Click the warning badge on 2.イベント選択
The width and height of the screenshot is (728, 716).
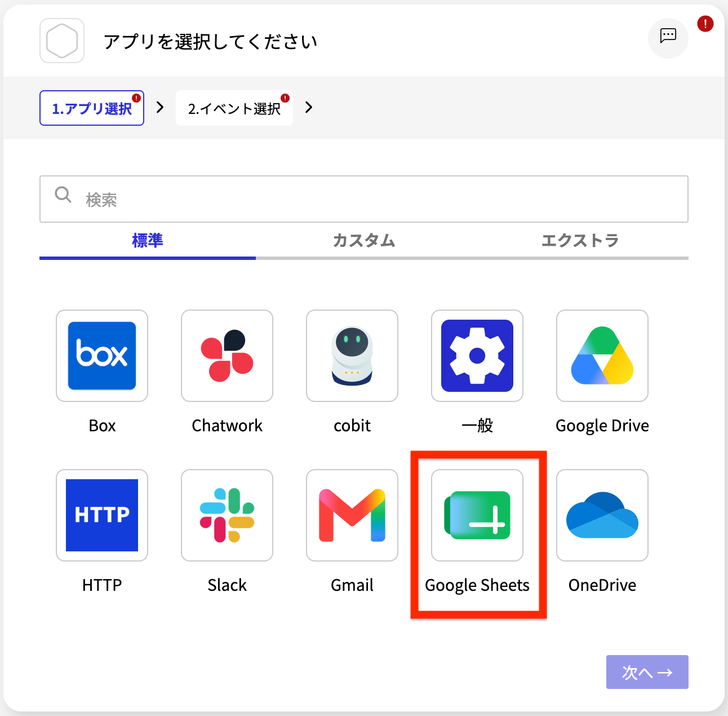point(285,98)
